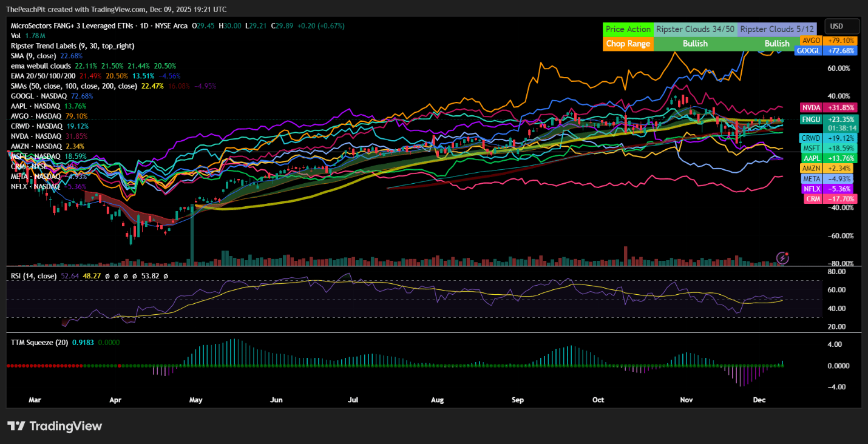This screenshot has width=868, height=444.
Task: Click the lightning bolt quick-trade icon on chart
Action: click(783, 258)
